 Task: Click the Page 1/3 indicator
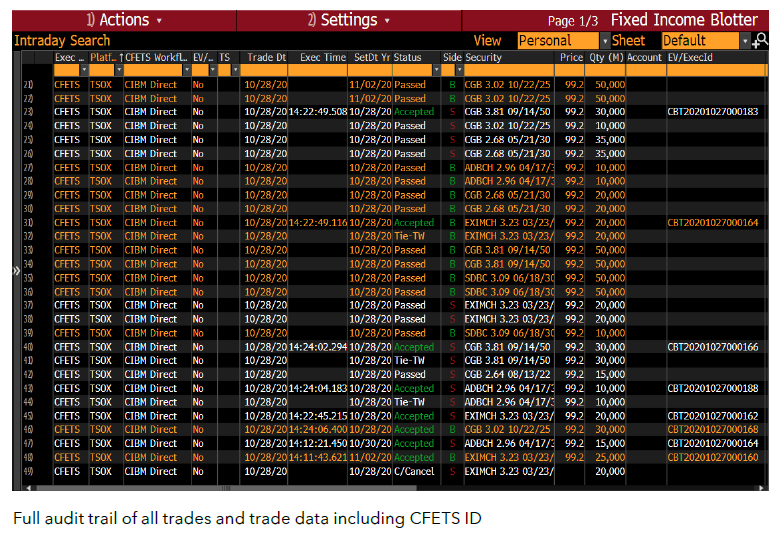(573, 21)
